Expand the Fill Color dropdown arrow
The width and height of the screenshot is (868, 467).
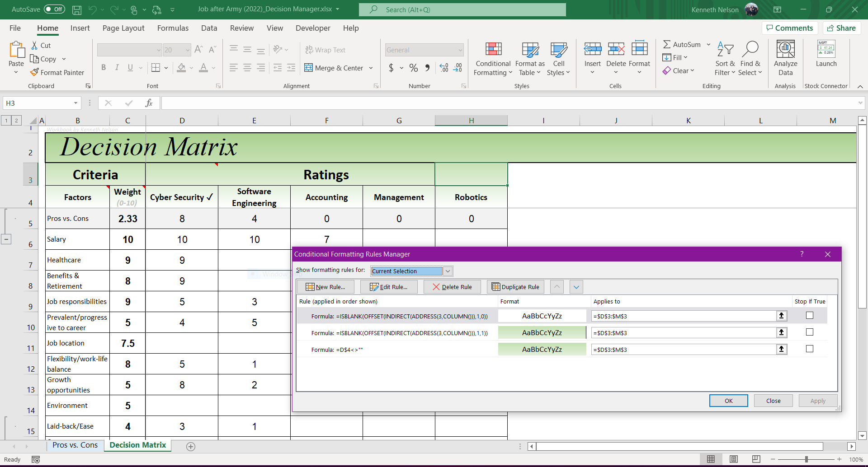click(x=190, y=68)
